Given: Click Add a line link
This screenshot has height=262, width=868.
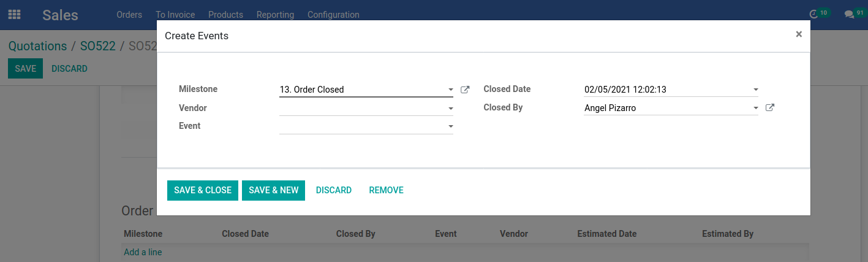Looking at the screenshot, I should pyautogui.click(x=143, y=252).
